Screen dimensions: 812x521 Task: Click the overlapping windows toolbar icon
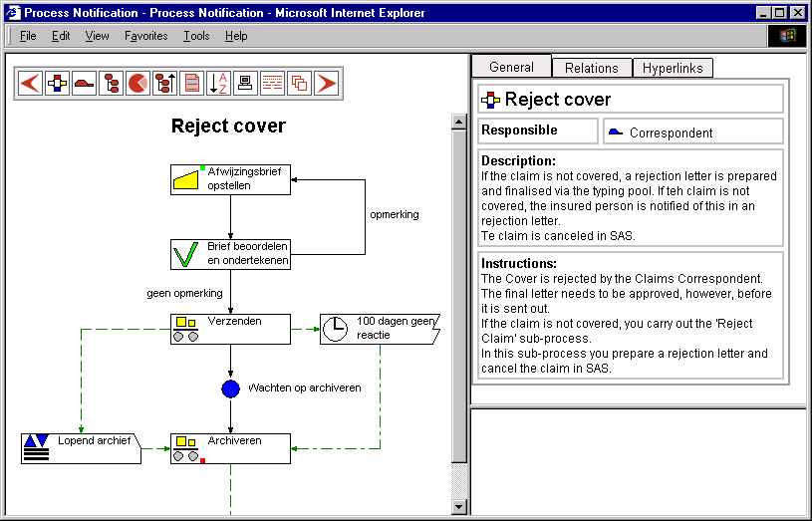(x=299, y=83)
